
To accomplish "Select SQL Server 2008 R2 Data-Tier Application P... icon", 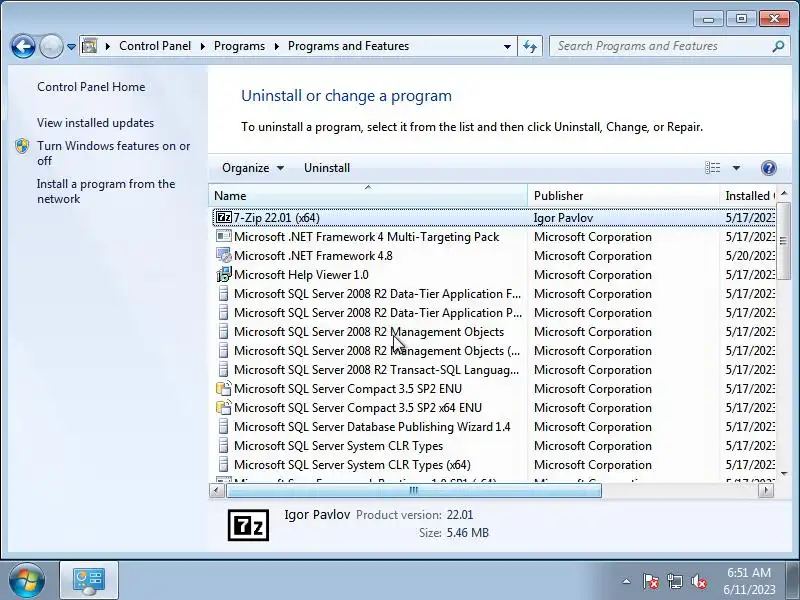I will click(x=223, y=313).
